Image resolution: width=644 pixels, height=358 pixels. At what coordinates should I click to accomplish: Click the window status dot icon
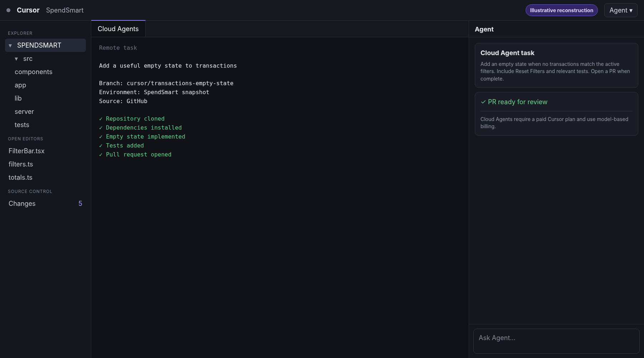click(x=8, y=10)
